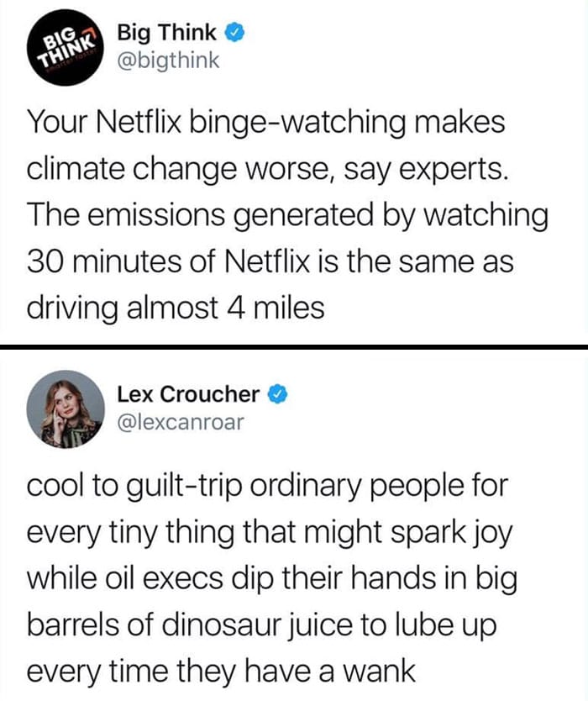This screenshot has height=701, width=588.
Task: Click the phrase 'driving almost 4 miles'
Action: (176, 308)
